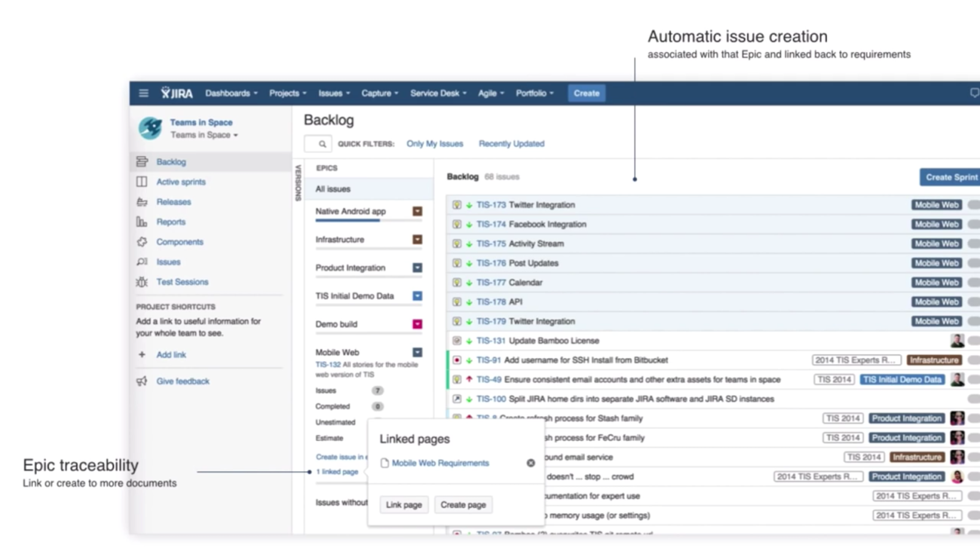Click the megaphone icon beside Give feedback

(x=141, y=381)
